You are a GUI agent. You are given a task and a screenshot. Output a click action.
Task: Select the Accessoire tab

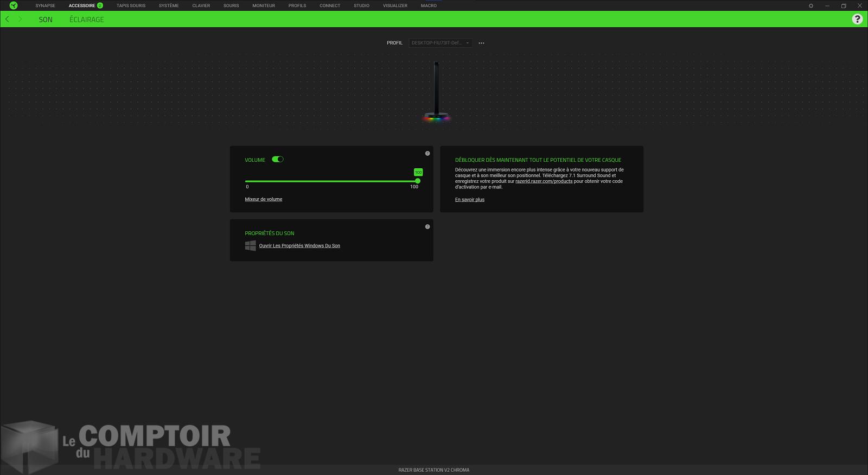click(x=82, y=5)
